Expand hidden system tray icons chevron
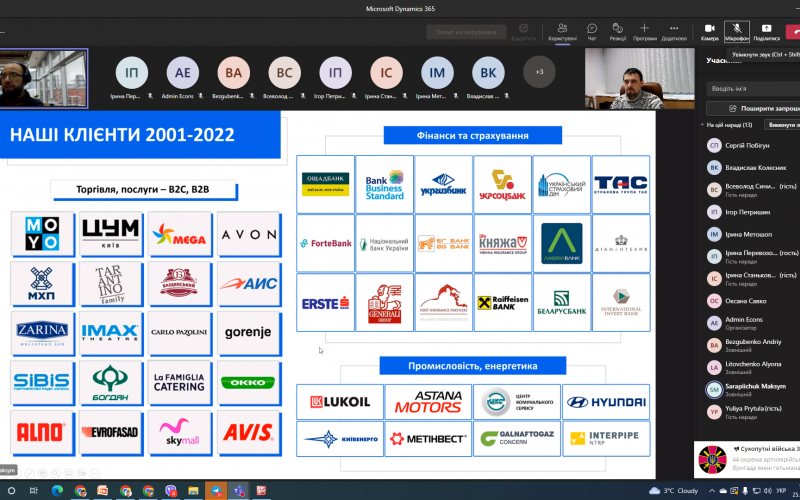This screenshot has height=500, width=800. (710, 491)
